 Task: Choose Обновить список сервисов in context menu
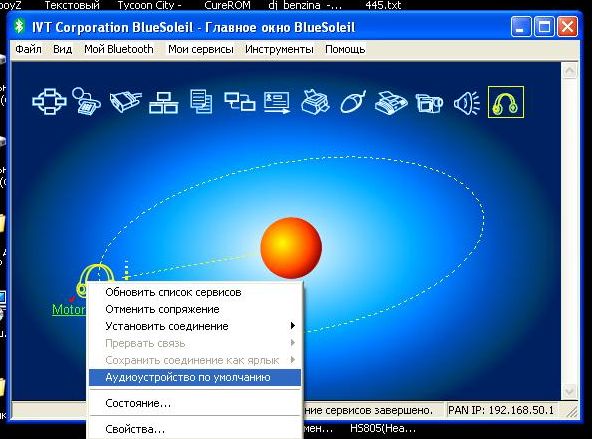pyautogui.click(x=195, y=292)
